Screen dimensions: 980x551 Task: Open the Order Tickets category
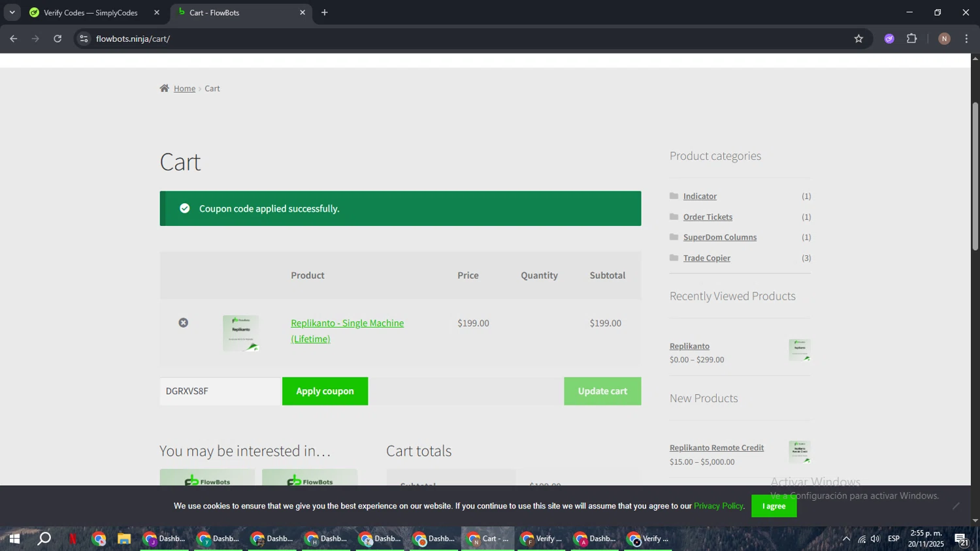tap(708, 217)
